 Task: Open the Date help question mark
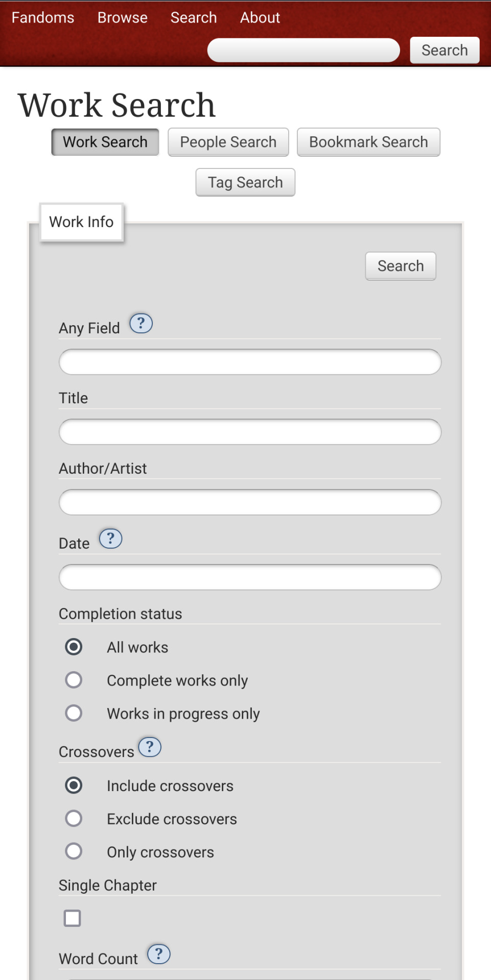[x=110, y=538]
